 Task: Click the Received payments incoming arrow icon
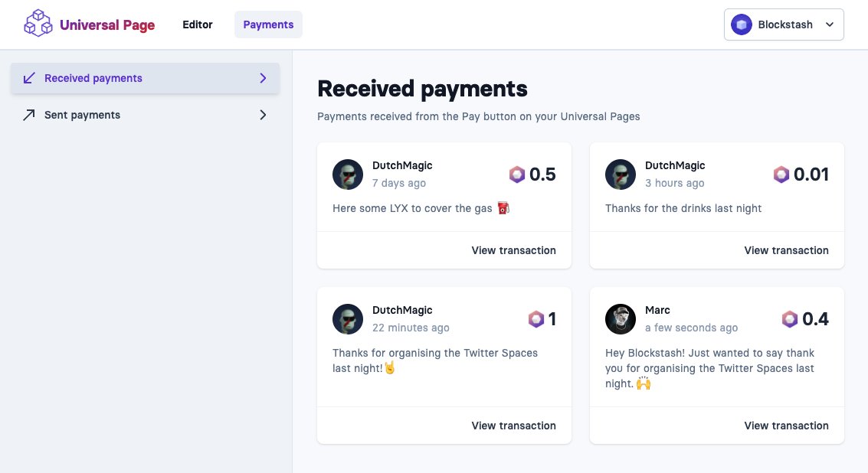(29, 78)
